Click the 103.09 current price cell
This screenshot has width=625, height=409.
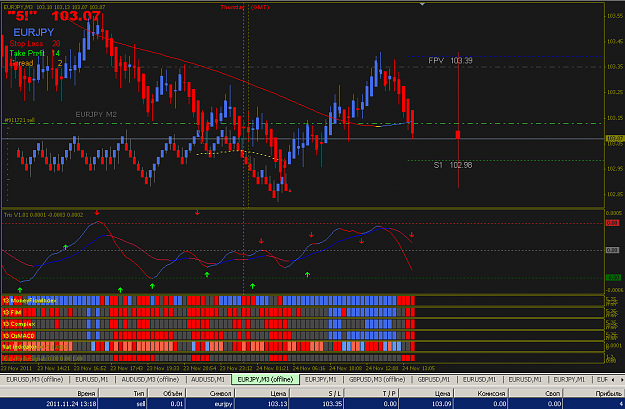[x=442, y=404]
